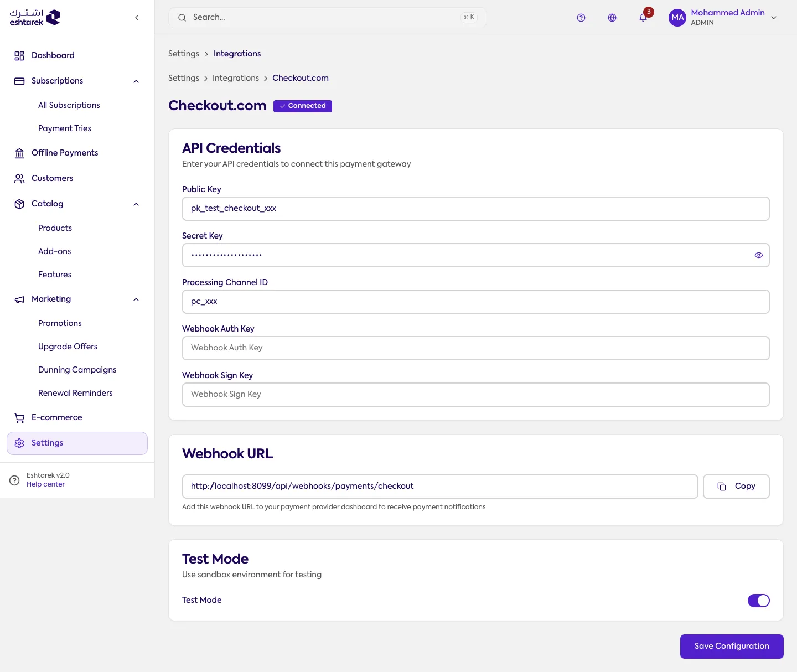
Task: Focus the Search field
Action: pyautogui.click(x=328, y=18)
